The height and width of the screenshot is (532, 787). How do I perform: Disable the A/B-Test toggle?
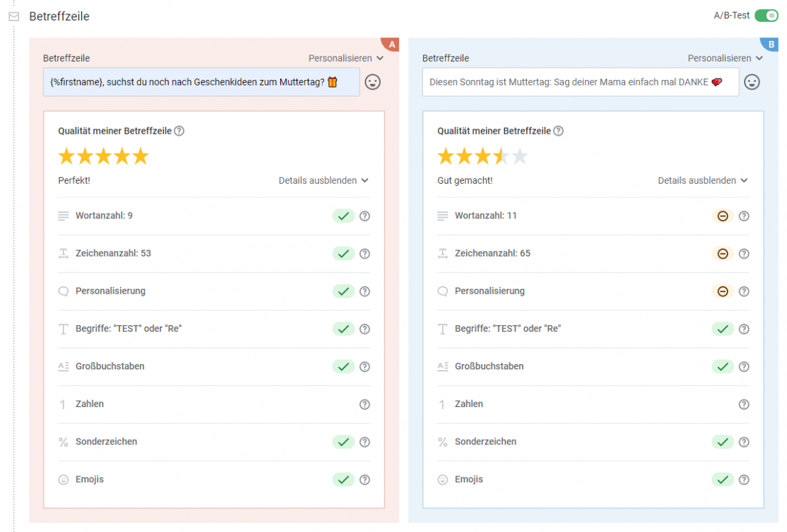[766, 16]
